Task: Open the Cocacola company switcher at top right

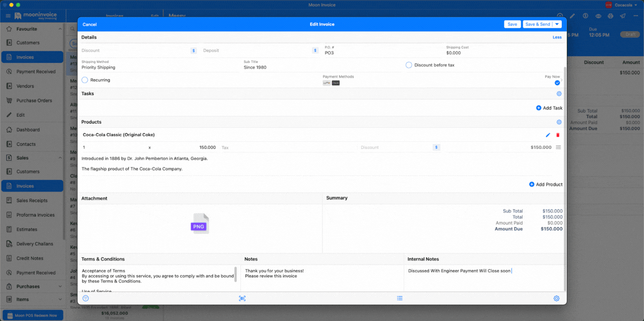Action: coord(622,5)
